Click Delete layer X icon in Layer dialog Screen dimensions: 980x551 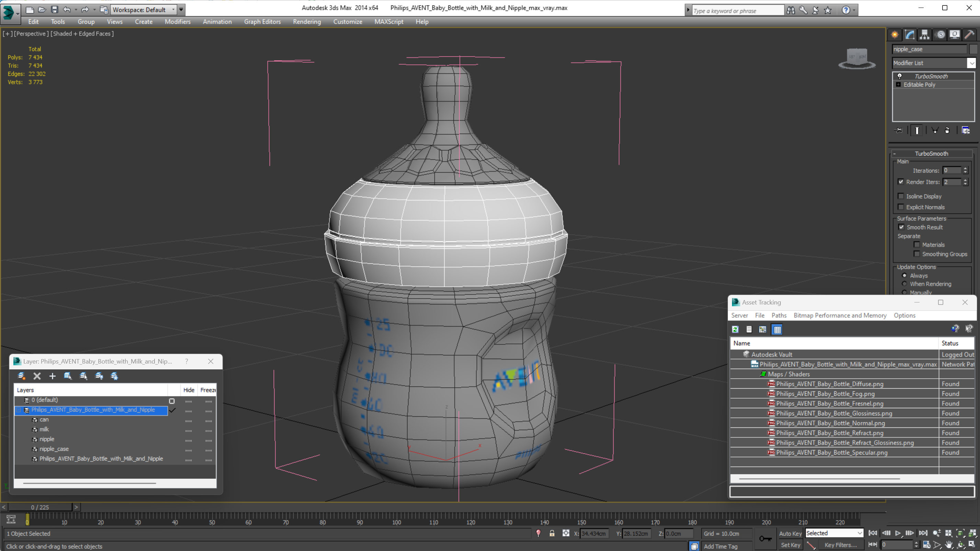coord(37,376)
